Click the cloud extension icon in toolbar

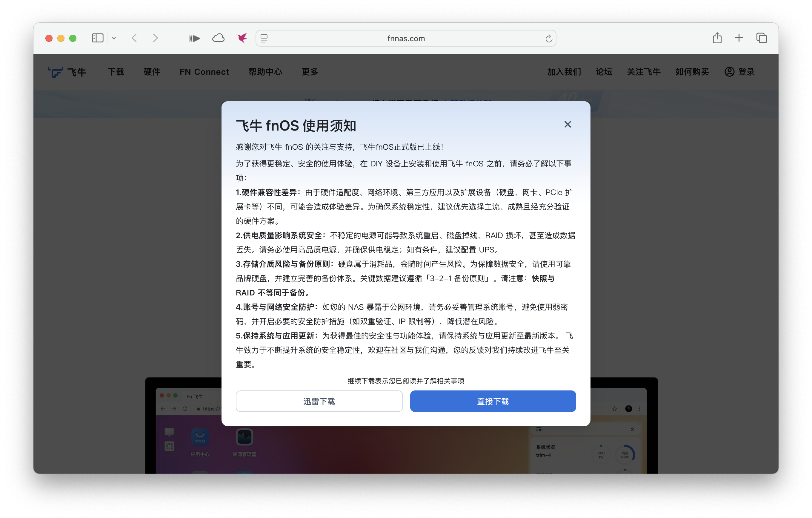219,38
